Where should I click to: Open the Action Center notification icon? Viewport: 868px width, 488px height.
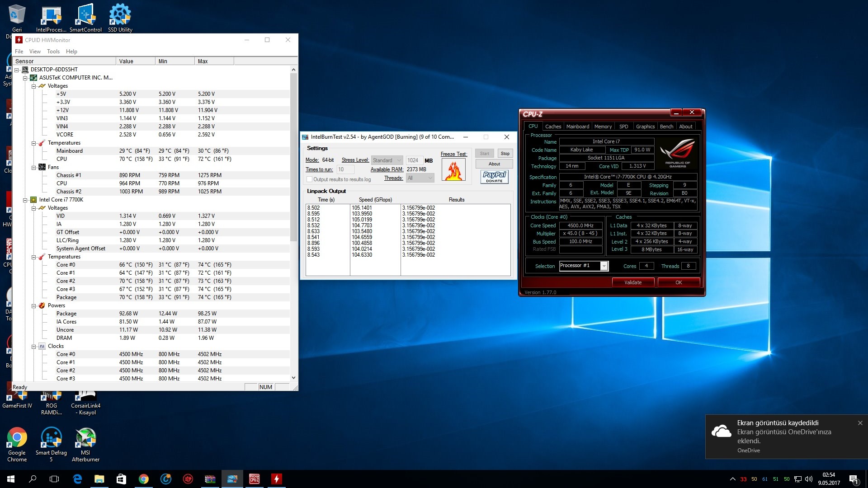pyautogui.click(x=854, y=479)
